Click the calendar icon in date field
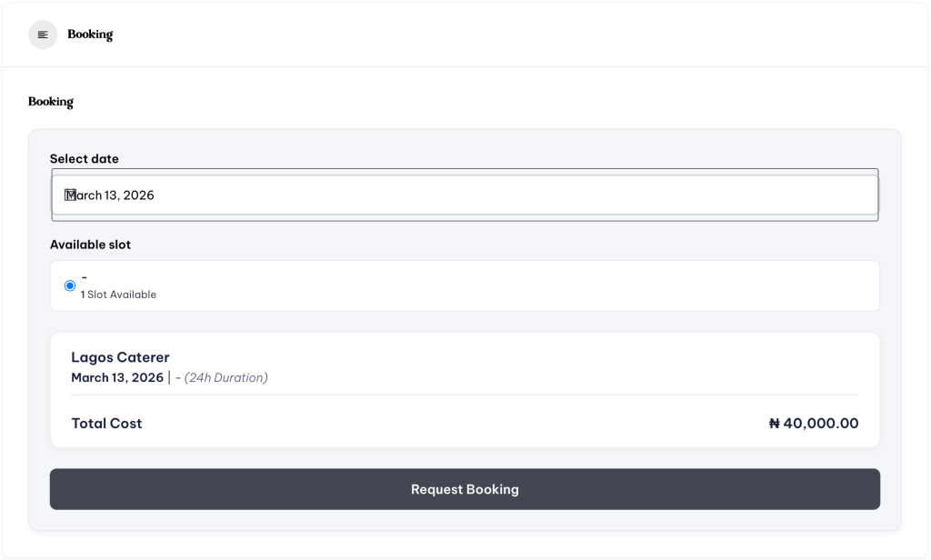Viewport: 931px width, 560px height. click(x=70, y=195)
